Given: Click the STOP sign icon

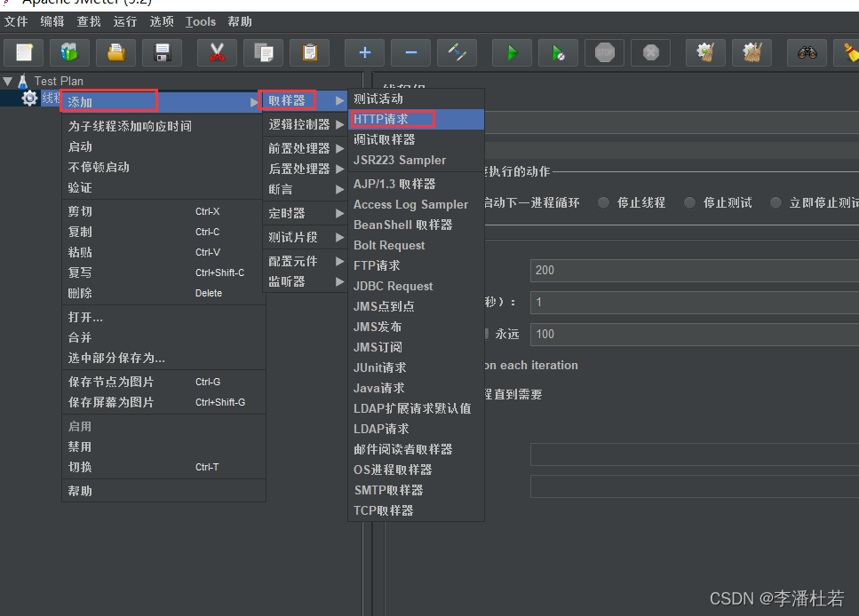Looking at the screenshot, I should point(605,52).
